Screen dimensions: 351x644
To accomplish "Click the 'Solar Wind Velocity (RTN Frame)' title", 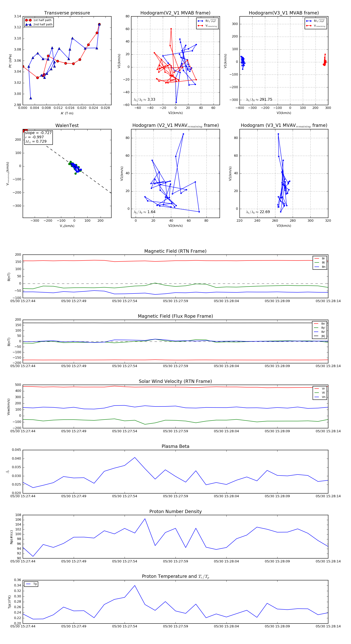I will pyautogui.click(x=175, y=381).
